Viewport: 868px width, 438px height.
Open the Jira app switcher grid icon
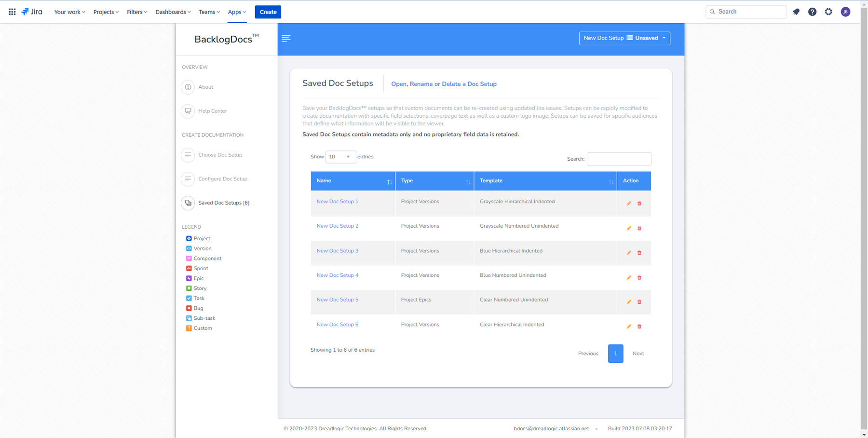(x=12, y=12)
